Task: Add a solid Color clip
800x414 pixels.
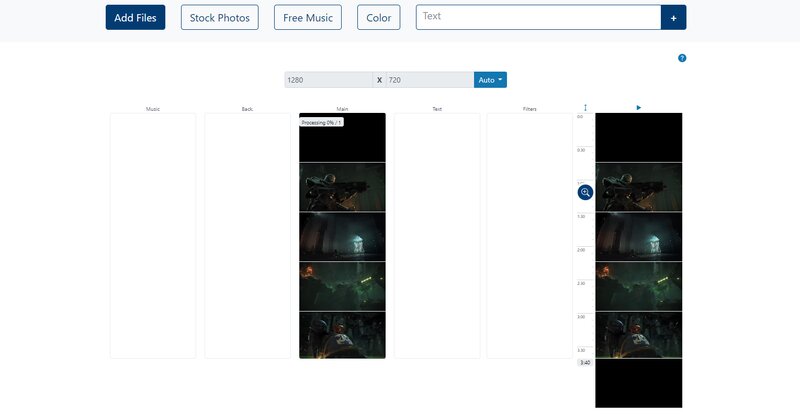Action: [x=379, y=17]
